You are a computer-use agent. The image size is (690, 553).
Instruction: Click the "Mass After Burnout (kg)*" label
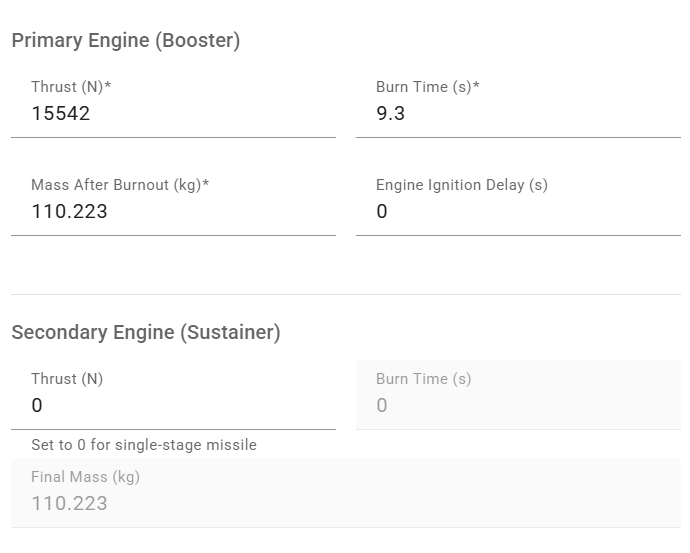120,185
